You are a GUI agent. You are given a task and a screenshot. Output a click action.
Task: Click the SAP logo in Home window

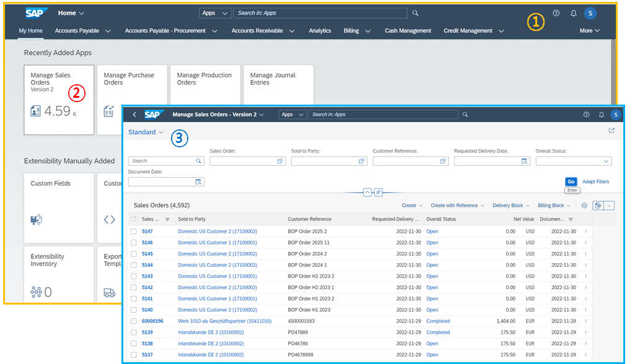point(36,13)
